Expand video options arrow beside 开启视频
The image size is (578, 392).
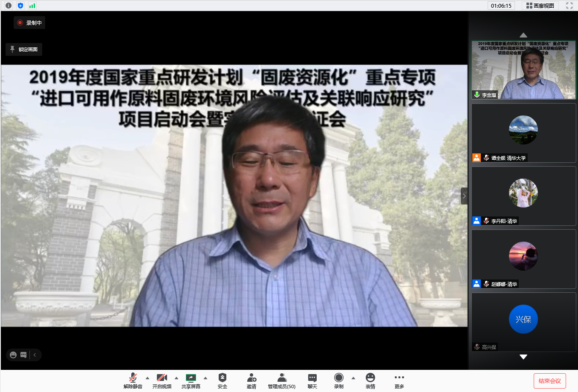(176, 378)
